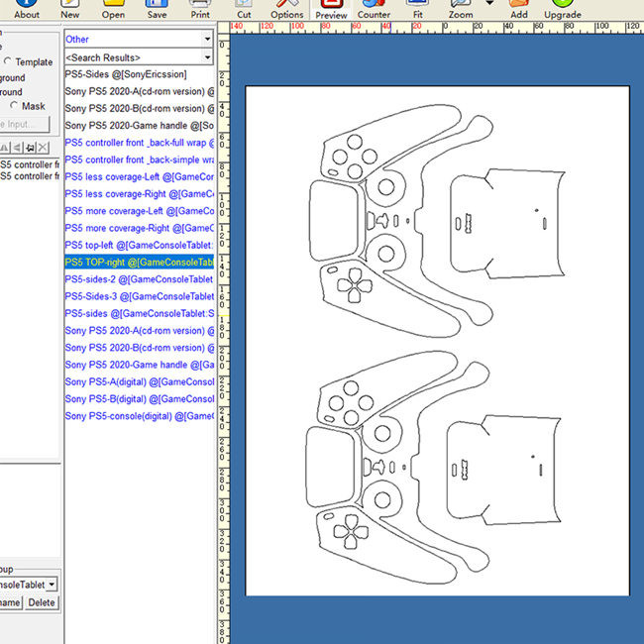Click the Add toolbar button
Viewport: 644px width, 644px height.
518,10
